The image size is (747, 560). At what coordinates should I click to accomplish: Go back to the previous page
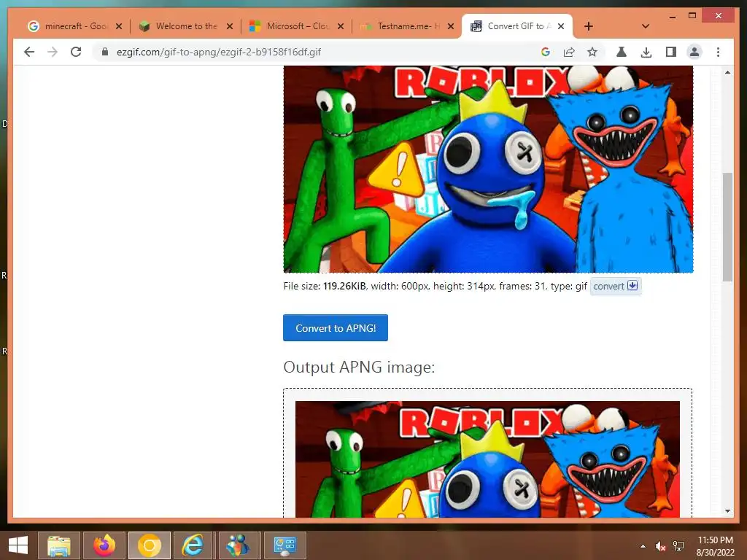pos(29,52)
